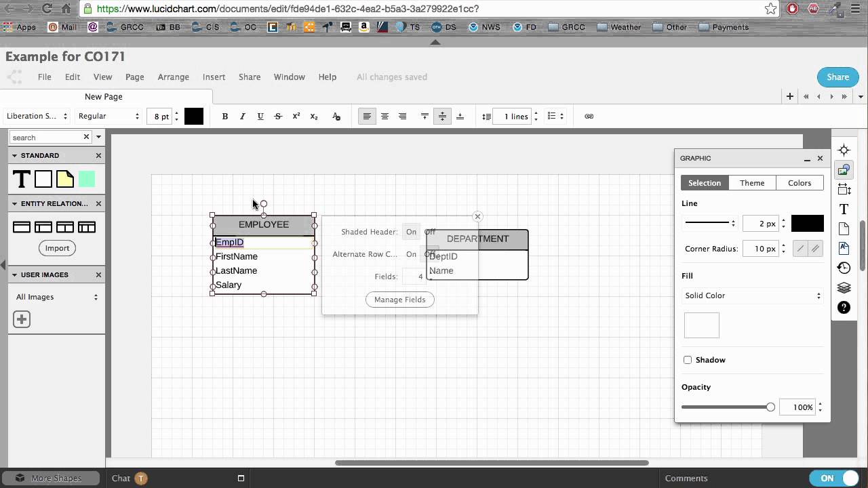Viewport: 868px width, 488px height.
Task: Open the Arrange menu
Action: point(174,77)
